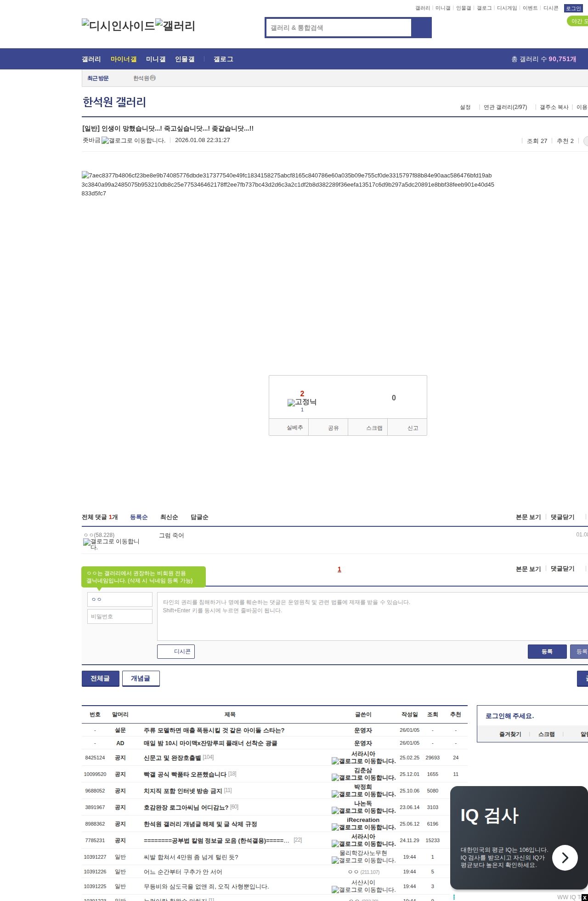588x901 pixels.
Task: Click 본문 보기 above the comment list
Action: point(528,517)
